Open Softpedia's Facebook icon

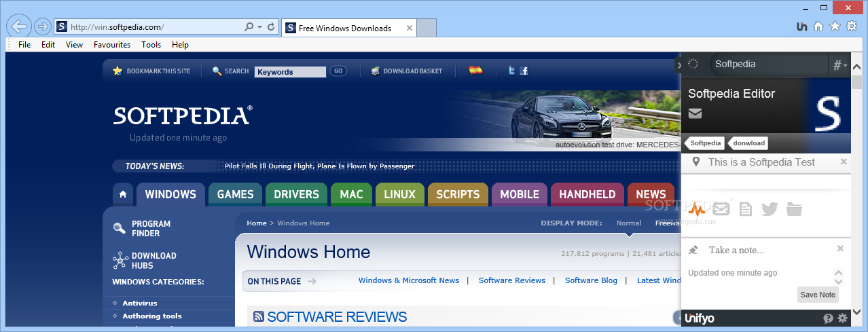524,71
